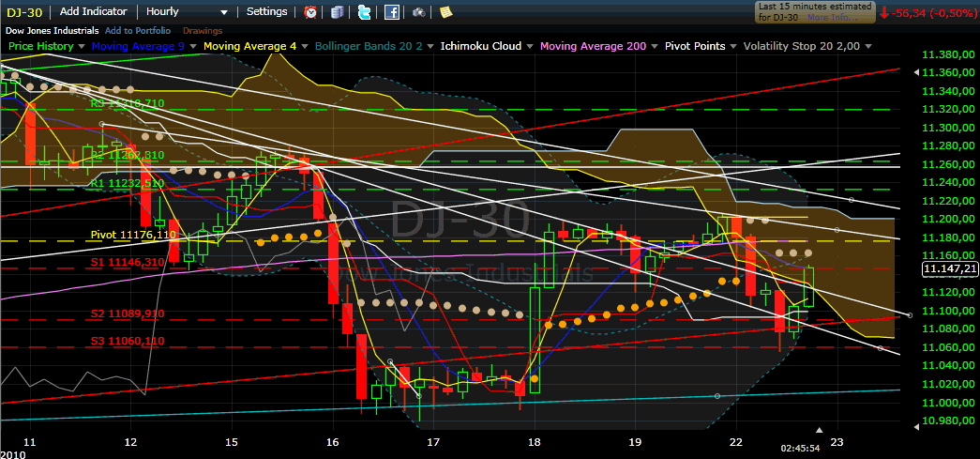980x459 pixels.
Task: Click the database cylinder icon
Action: pos(338,11)
